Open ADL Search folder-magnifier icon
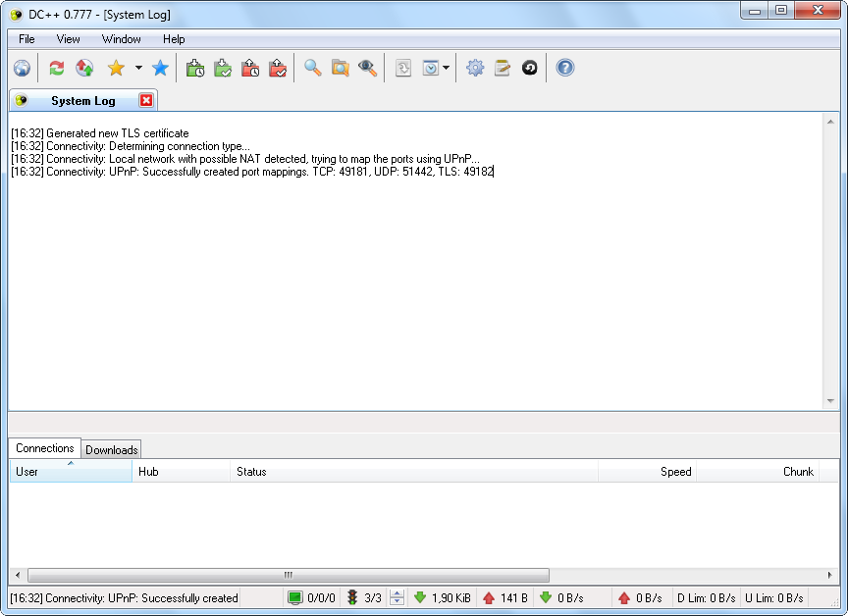848x616 pixels. [x=341, y=68]
